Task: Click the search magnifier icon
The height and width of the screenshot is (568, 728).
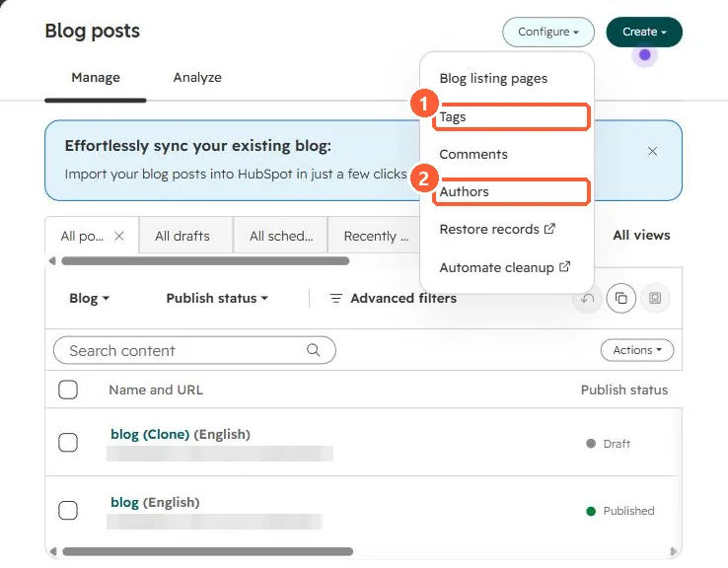Action: point(314,350)
